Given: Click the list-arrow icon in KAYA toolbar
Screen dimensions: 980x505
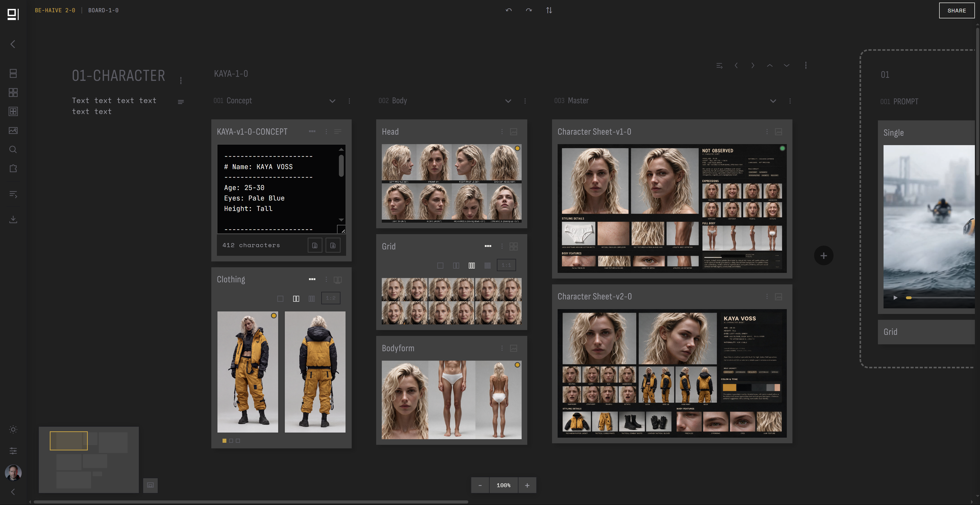Looking at the screenshot, I should (719, 66).
